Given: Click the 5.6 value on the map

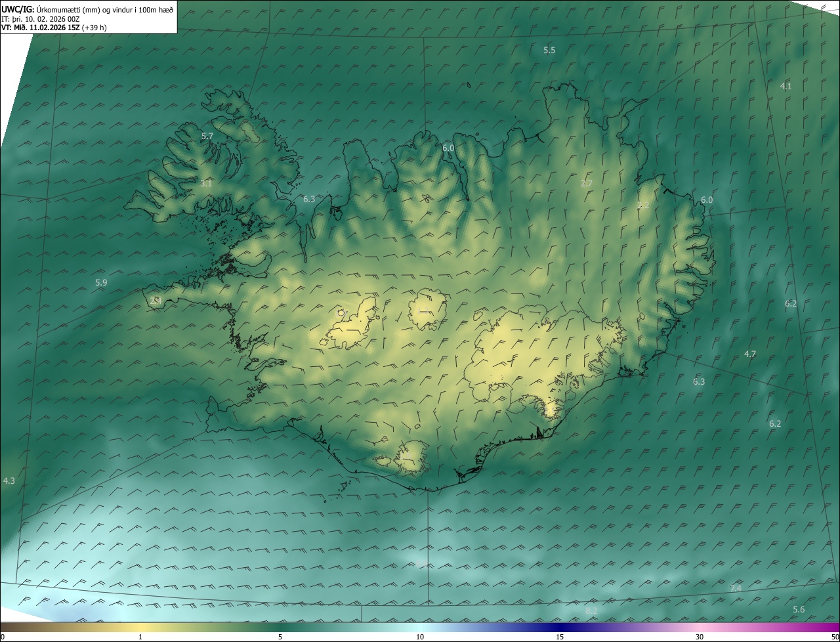Looking at the screenshot, I should click(x=799, y=609).
